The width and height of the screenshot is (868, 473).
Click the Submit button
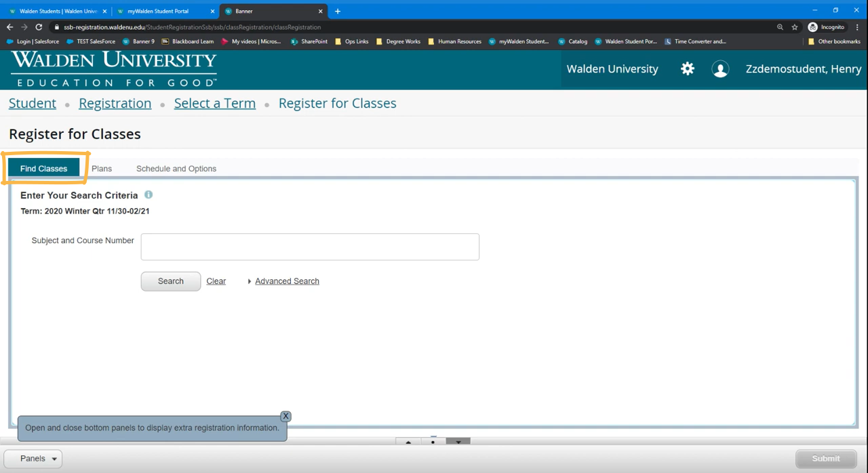826,459
